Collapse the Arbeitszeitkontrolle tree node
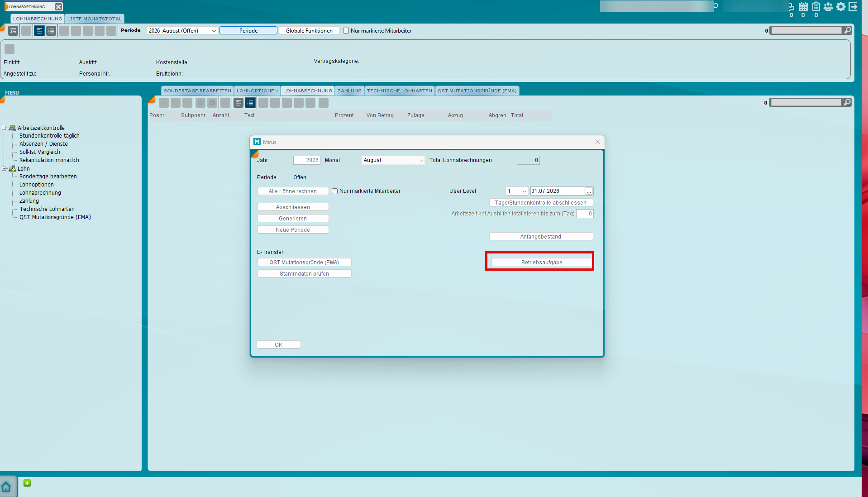The height and width of the screenshot is (497, 868). pyautogui.click(x=4, y=128)
